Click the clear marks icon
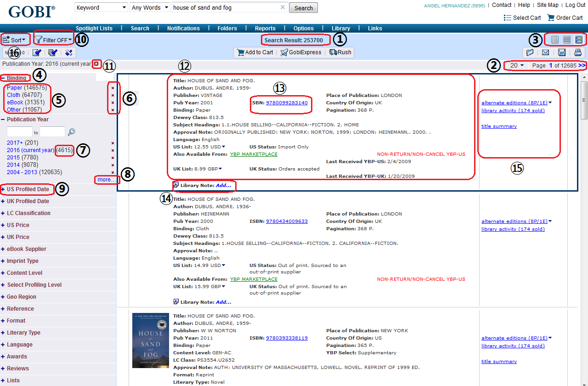The height and width of the screenshot is (386, 588). 69,52
